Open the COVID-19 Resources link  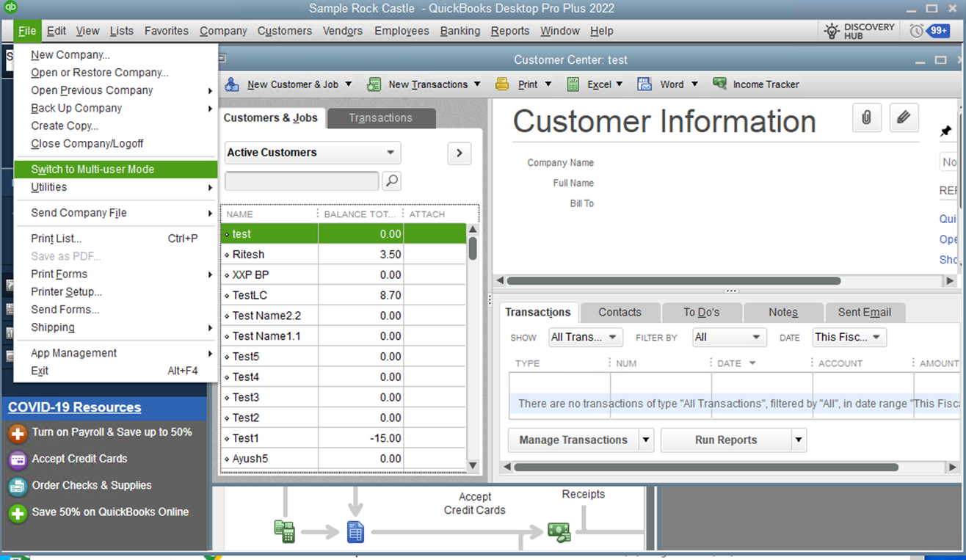coord(75,407)
